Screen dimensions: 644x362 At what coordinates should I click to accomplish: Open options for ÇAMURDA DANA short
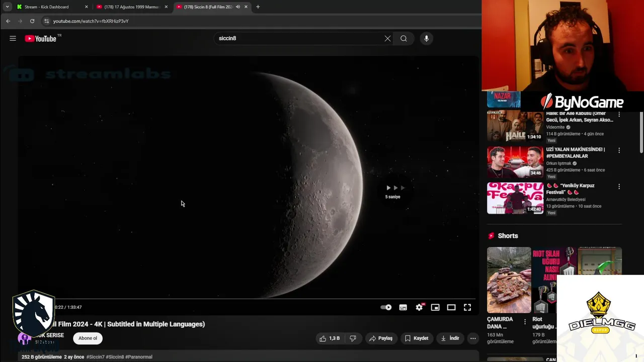tap(525, 322)
